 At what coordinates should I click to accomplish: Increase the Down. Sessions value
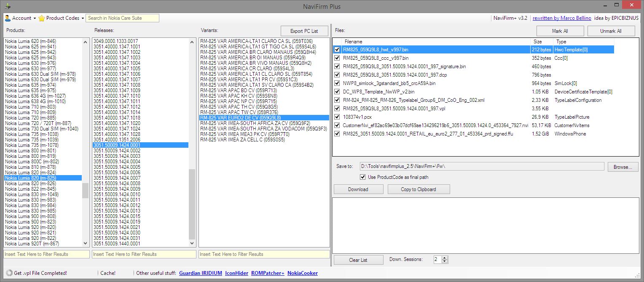click(445, 258)
